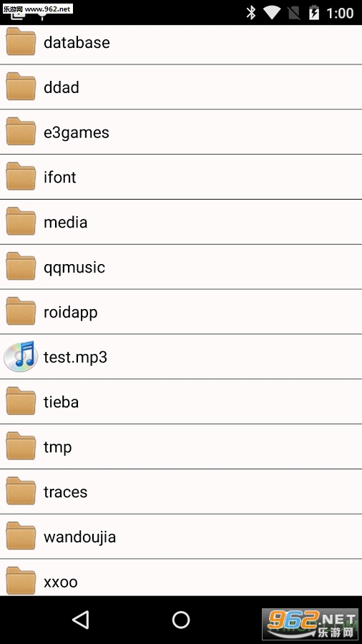Click the music note icon for test.mp3
Viewport: 362px width, 644px height.
click(21, 356)
